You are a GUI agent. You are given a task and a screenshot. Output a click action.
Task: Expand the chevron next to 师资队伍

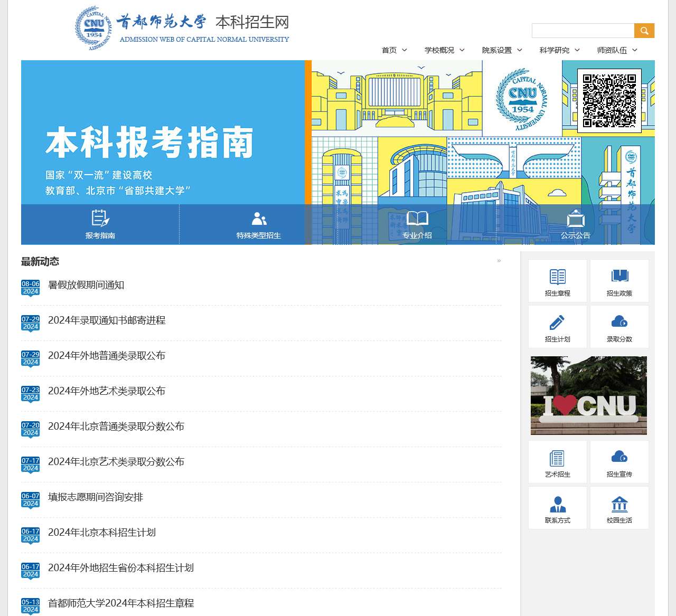[x=635, y=50]
